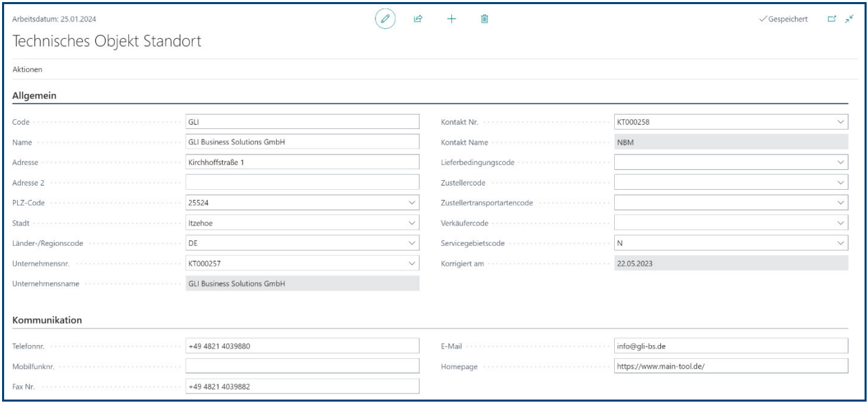Collapse the Allgemein section header
This screenshot has height=403, width=868.
(34, 95)
